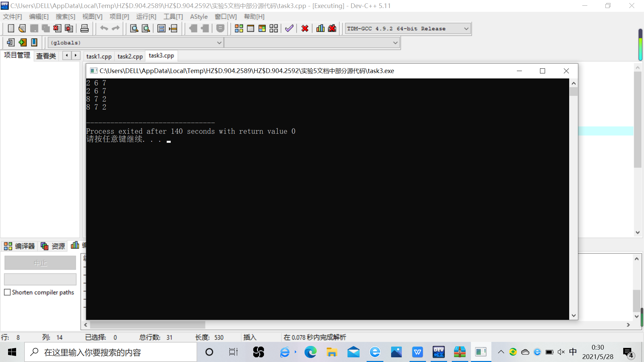Screen dimensions: 644x362
Task: Click the red X stop execution icon
Action: coord(305,28)
